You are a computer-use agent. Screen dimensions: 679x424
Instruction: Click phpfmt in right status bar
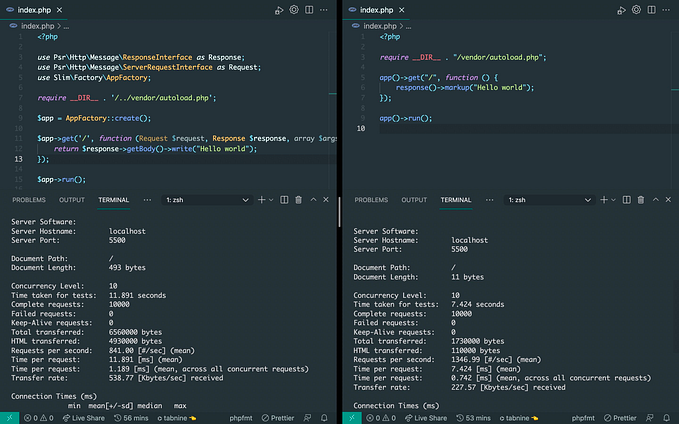click(583, 418)
